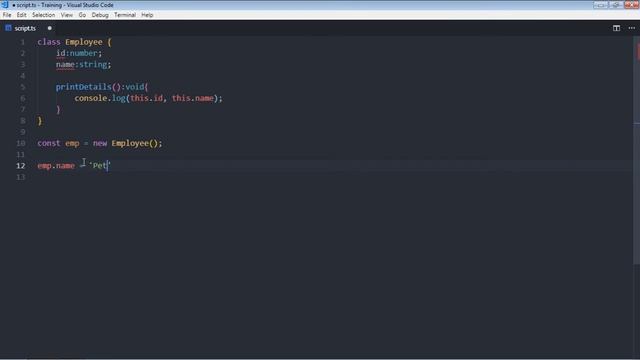The image size is (640, 360).
Task: Click 'number' type on line 2
Action: tap(83, 53)
